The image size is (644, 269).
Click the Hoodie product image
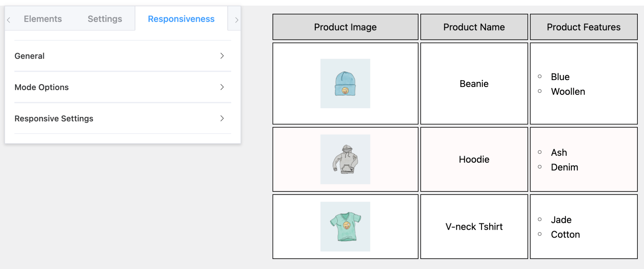345,159
